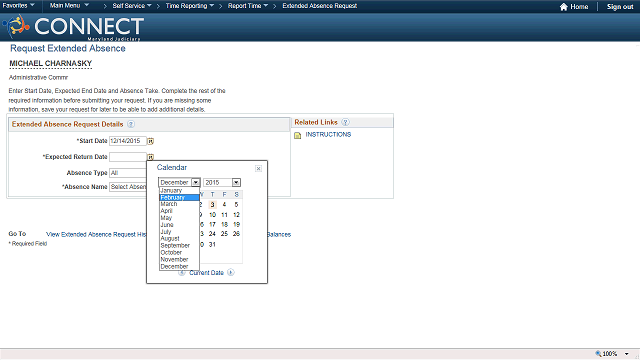Pick day 24 in the calendar

[x=212, y=234]
